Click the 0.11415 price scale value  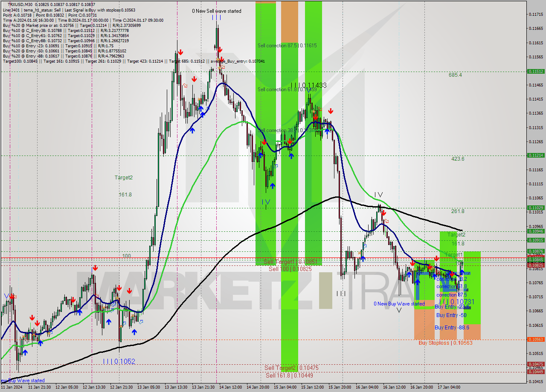tap(535, 99)
